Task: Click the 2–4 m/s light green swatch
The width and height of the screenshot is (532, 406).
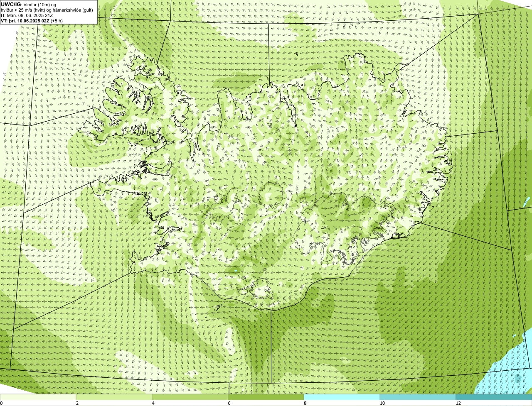Action: coord(114,397)
